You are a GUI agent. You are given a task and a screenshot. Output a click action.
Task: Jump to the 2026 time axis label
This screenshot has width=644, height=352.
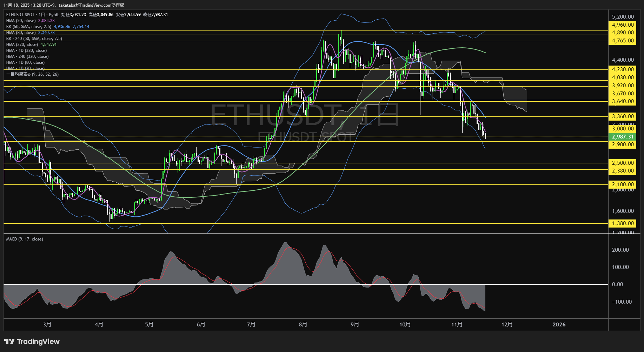(559, 324)
